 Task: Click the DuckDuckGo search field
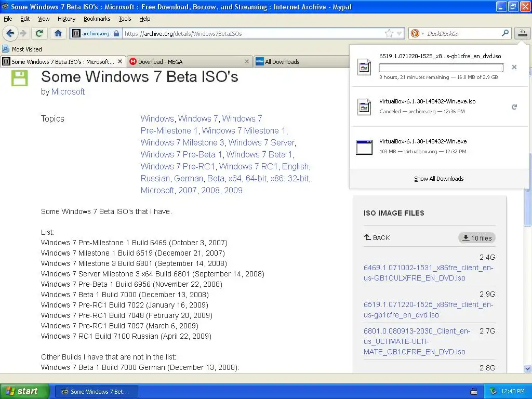[x=462, y=33]
